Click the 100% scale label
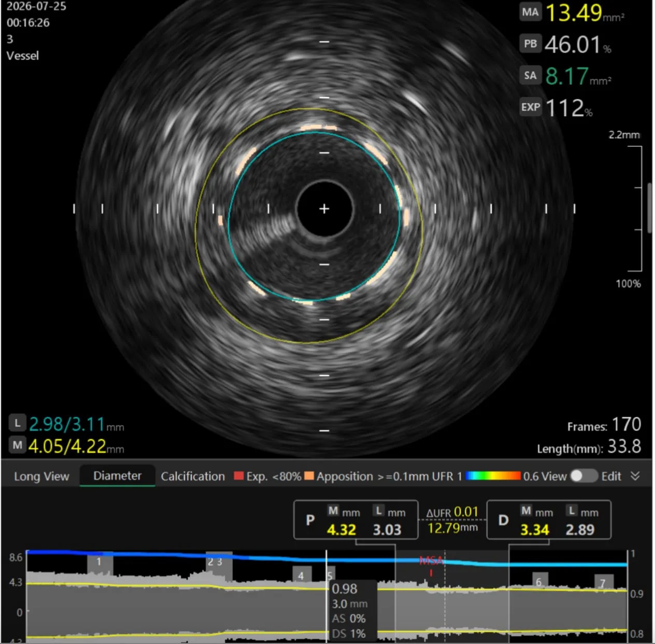This screenshot has width=655, height=644. [x=628, y=284]
